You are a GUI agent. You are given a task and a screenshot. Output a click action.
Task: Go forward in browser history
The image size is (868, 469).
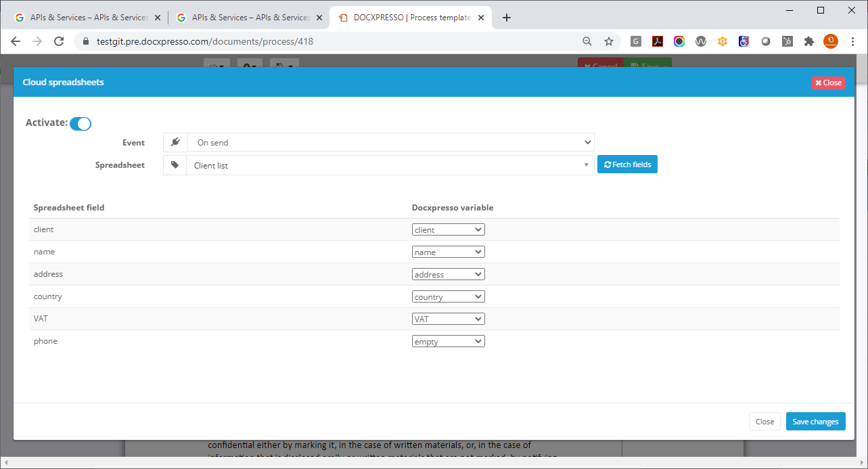point(37,41)
